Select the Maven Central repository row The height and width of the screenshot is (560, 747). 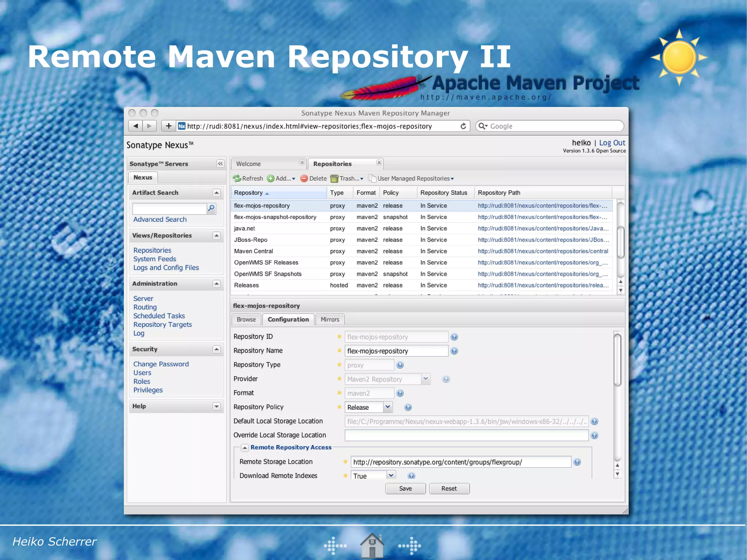point(422,251)
